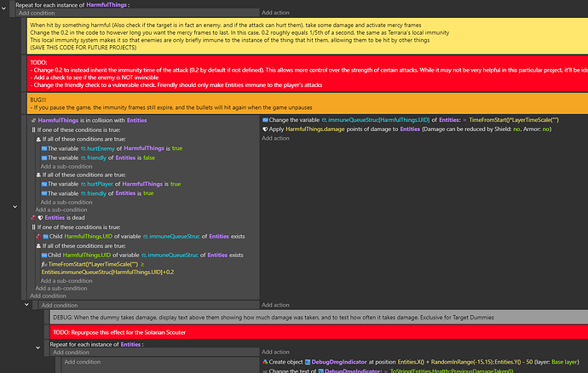This screenshot has width=588, height=373.
Task: Add action below the Apply damage action
Action: coord(275,138)
